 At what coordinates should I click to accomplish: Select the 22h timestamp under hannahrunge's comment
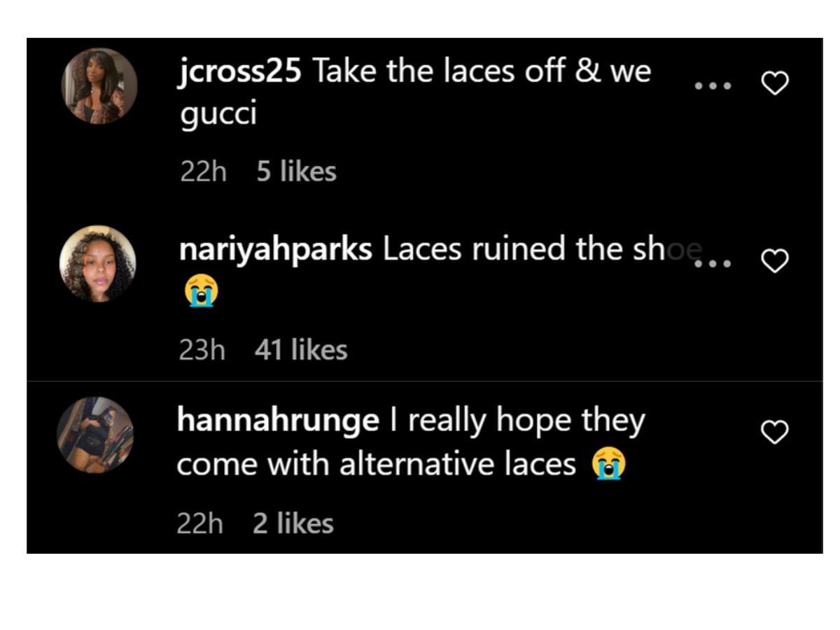tap(200, 523)
